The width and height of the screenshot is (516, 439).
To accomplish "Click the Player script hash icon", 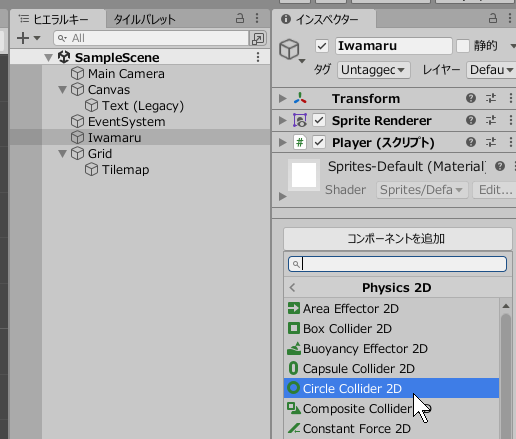I will point(300,143).
